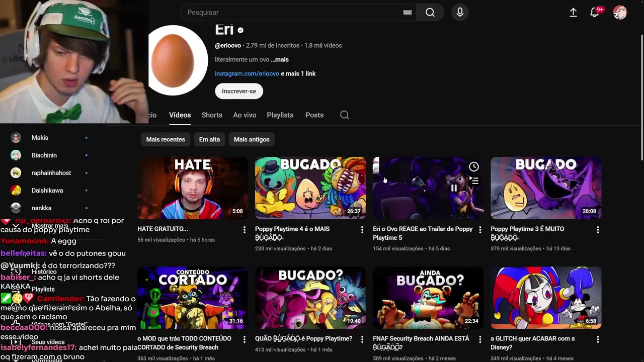Switch to the Shorts tab
The height and width of the screenshot is (362, 644).
212,115
